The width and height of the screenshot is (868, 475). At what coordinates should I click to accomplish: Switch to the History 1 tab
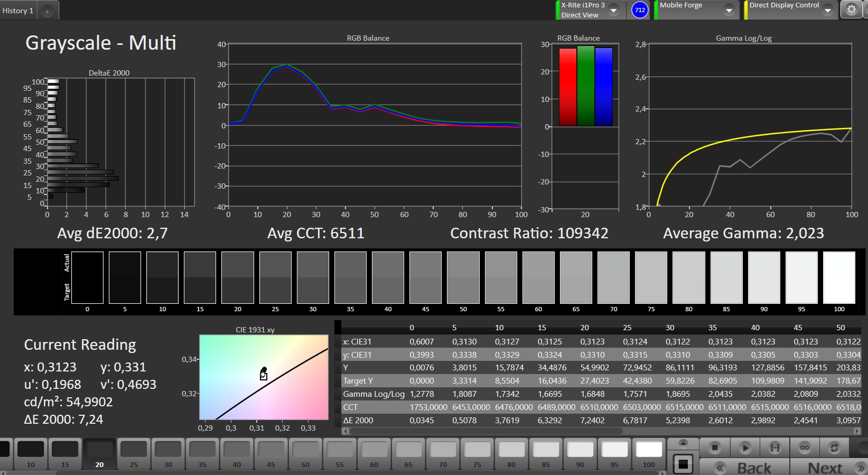tap(18, 11)
